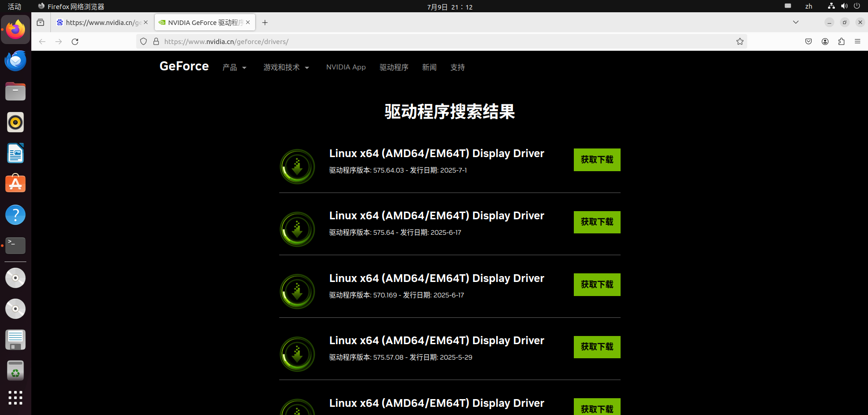868x415 pixels.
Task: Save the page to Pocket
Action: click(809, 42)
